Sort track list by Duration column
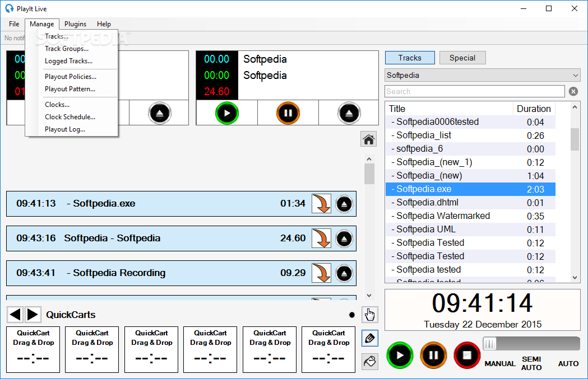 (534, 109)
